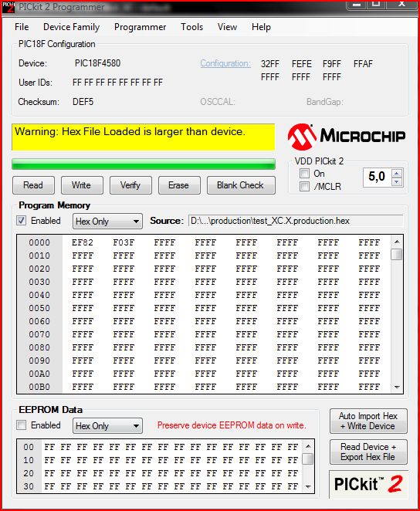Increase VDD voltage with up arrow
The image size is (420, 511).
tap(397, 174)
